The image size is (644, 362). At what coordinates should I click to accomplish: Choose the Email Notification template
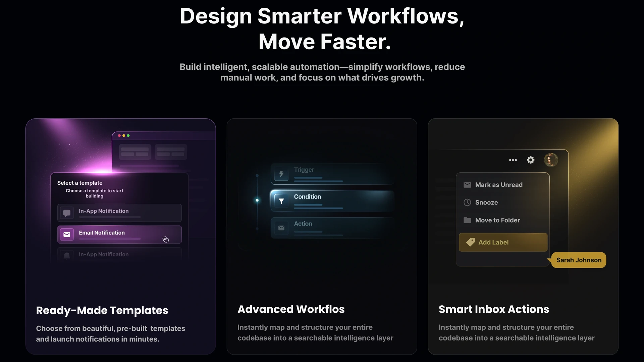pyautogui.click(x=119, y=234)
